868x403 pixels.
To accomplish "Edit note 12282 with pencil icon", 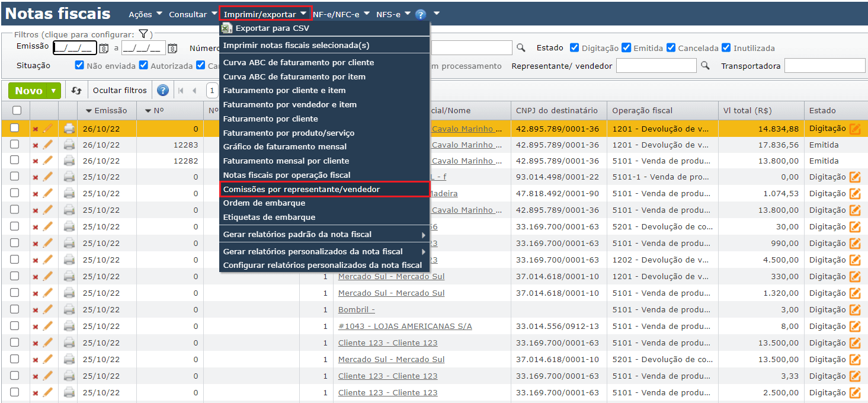I will (x=48, y=160).
